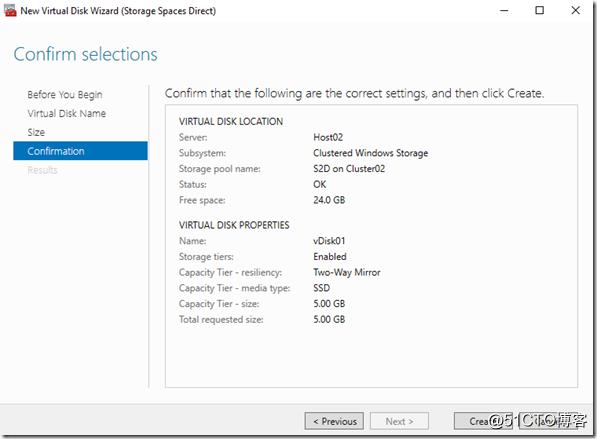Click the VIRTUAL DISK LOCATION heading
The height and width of the screenshot is (439, 597).
[231, 121]
